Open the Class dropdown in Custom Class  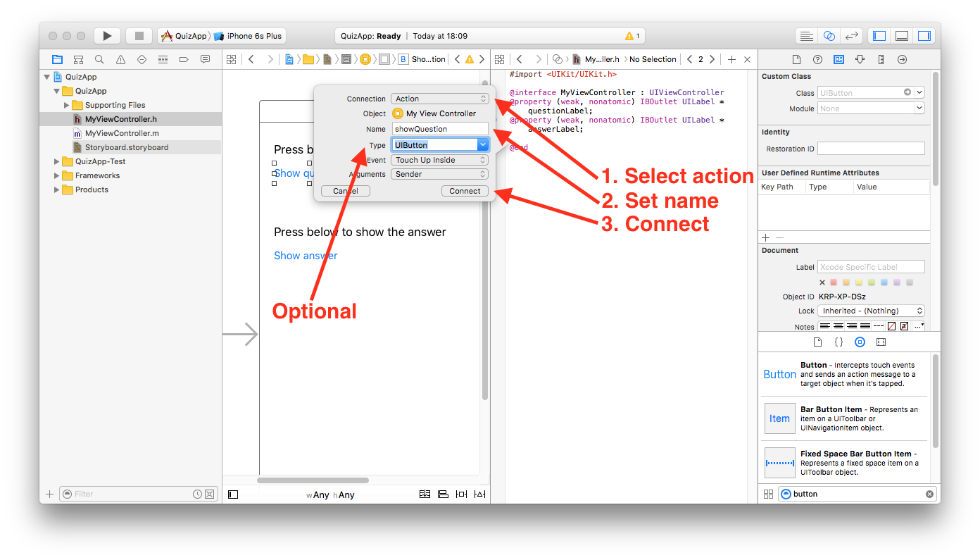tap(919, 92)
